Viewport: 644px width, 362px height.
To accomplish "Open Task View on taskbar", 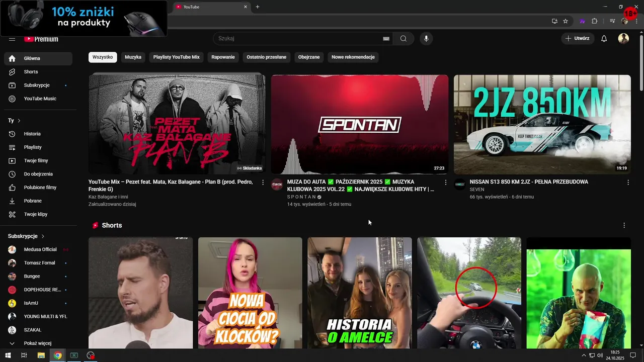I will point(24,355).
